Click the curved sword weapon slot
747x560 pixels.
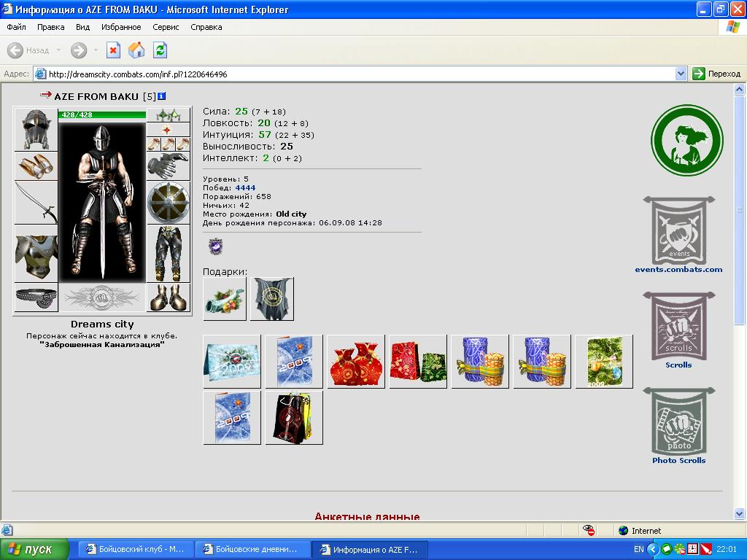tap(36, 203)
